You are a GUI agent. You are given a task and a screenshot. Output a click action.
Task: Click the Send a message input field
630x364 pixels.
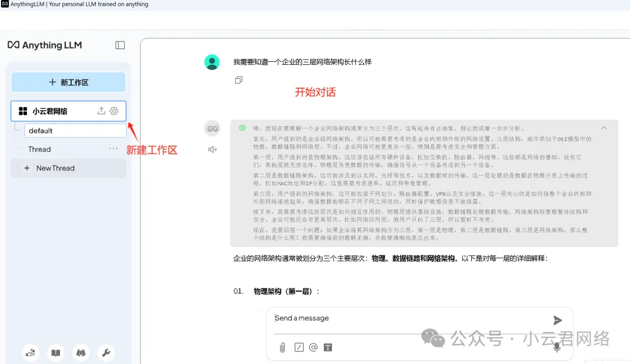tap(408, 318)
